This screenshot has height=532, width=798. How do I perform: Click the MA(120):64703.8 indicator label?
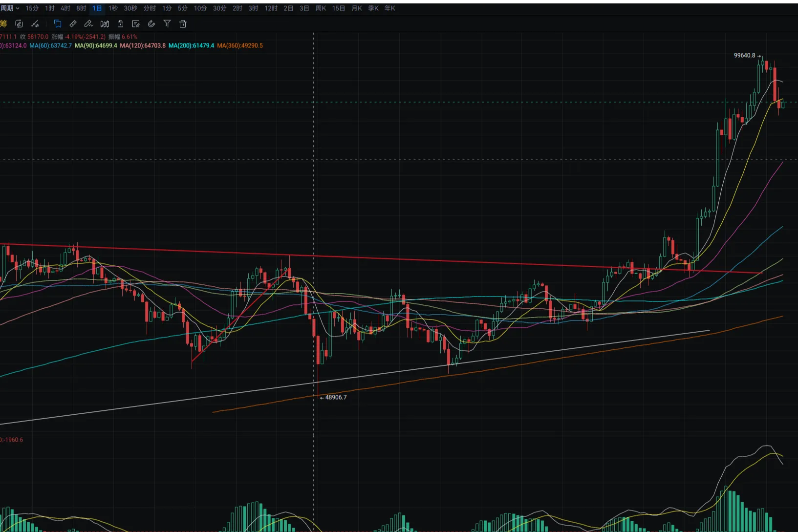[143, 45]
